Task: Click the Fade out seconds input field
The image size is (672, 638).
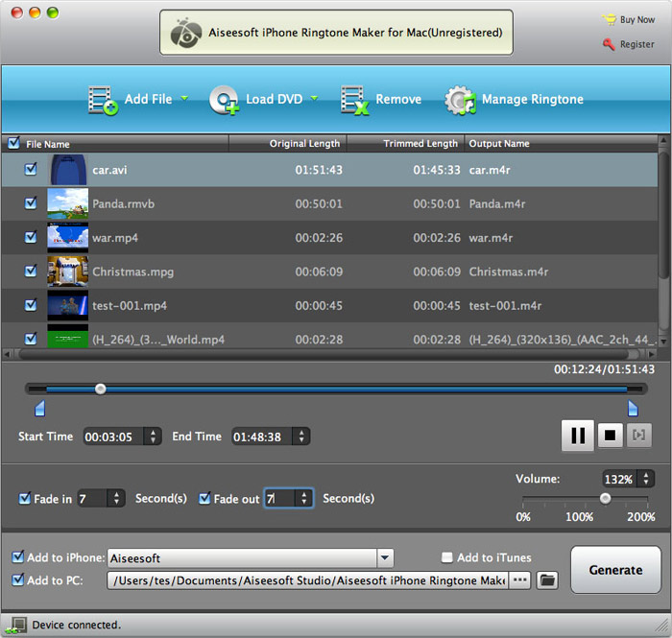Action: (279, 499)
